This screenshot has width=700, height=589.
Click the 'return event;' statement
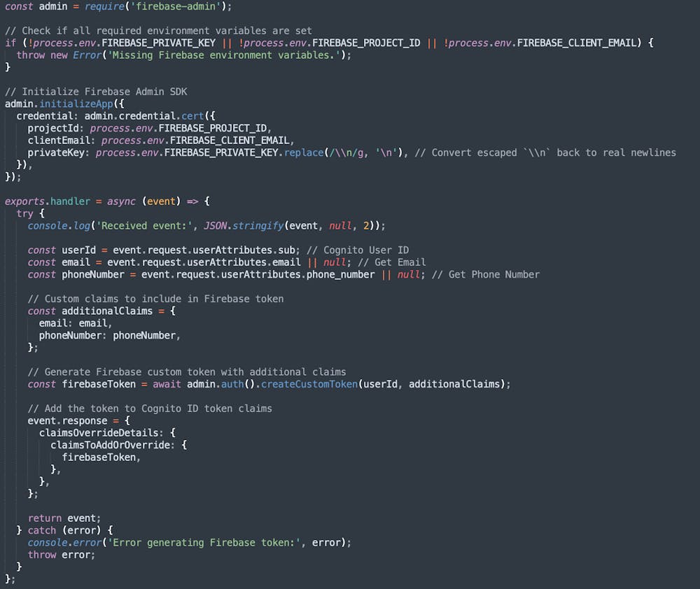[x=64, y=518]
